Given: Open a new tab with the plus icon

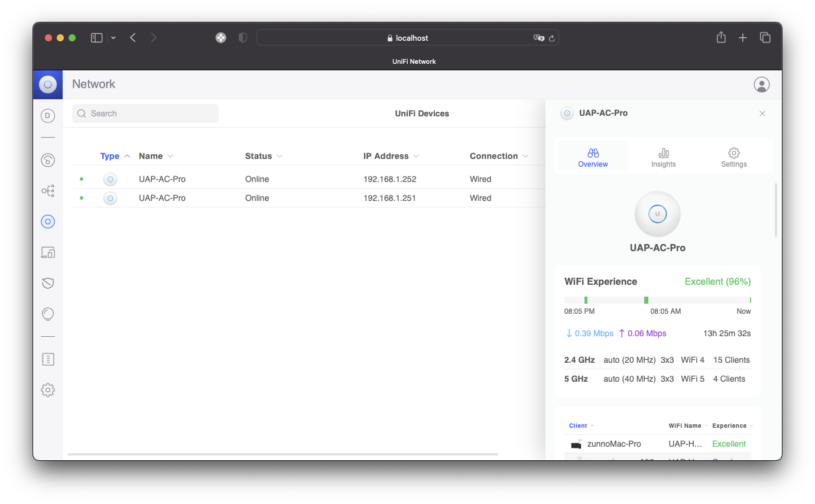Looking at the screenshot, I should [743, 38].
